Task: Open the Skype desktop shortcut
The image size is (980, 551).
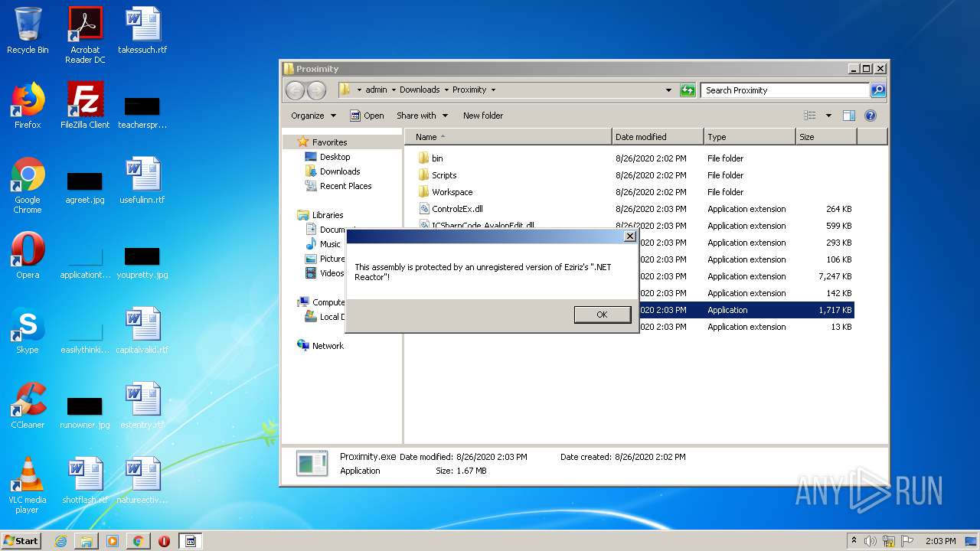Action: tap(28, 331)
